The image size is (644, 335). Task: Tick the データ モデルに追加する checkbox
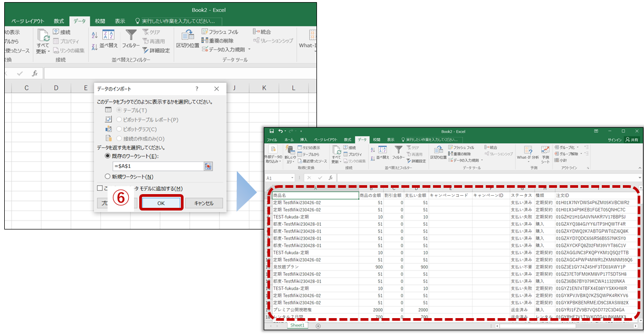[x=100, y=188]
